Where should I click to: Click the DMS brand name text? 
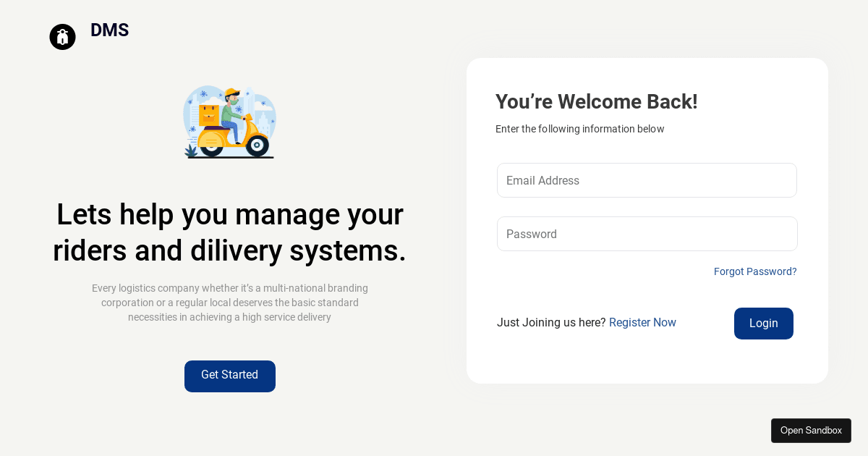click(x=109, y=30)
